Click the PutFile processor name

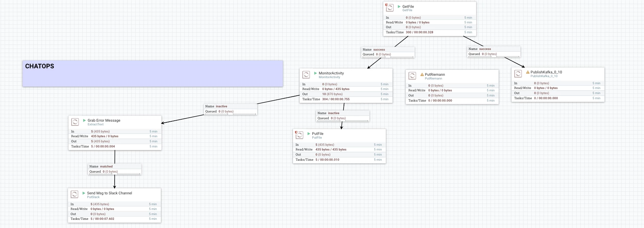pyautogui.click(x=317, y=134)
